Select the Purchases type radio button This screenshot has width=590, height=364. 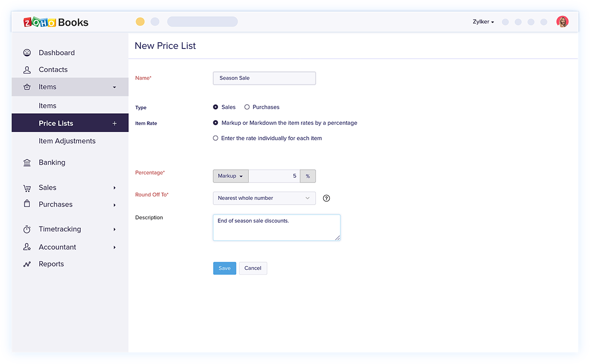(x=247, y=107)
